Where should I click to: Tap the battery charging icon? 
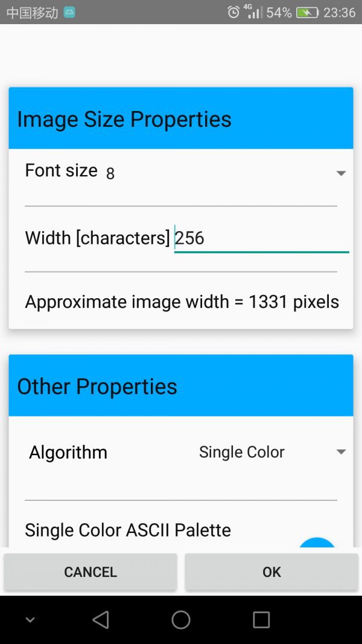click(307, 12)
